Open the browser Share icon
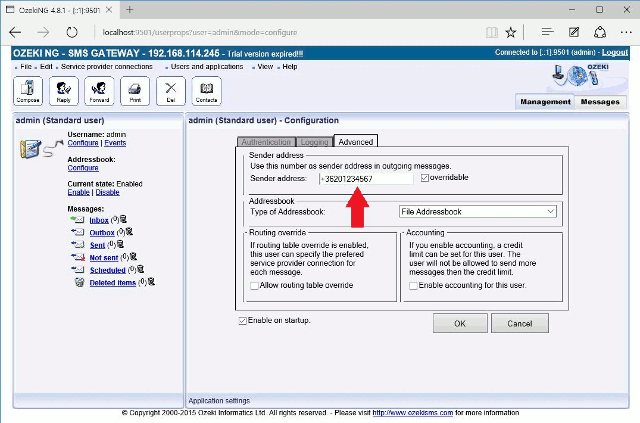The image size is (640, 423). (x=600, y=32)
